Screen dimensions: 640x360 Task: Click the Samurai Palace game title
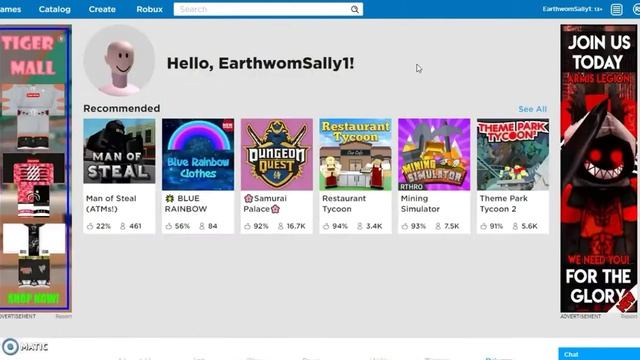[265, 204]
